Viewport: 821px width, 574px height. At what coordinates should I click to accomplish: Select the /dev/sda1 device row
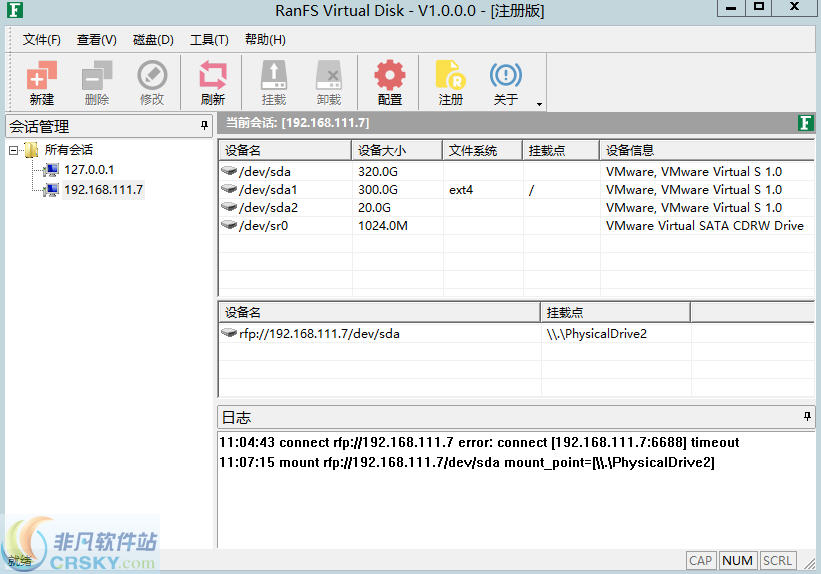516,190
